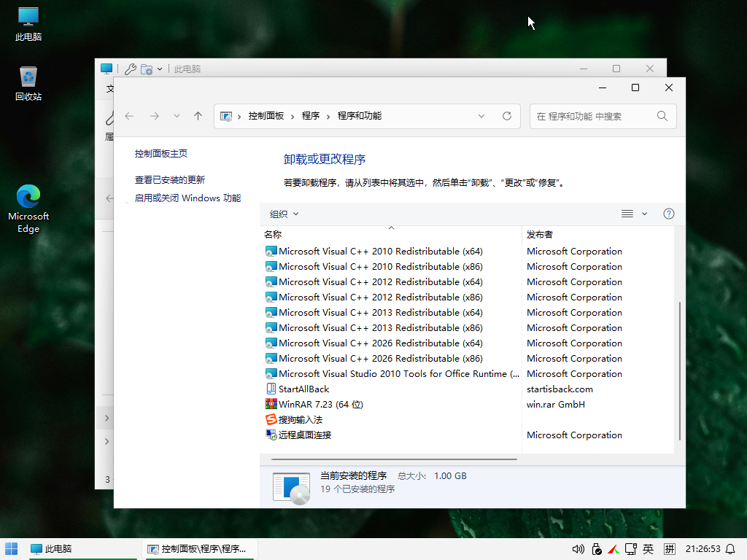Open the more view options dropdown arrow
The width and height of the screenshot is (747, 560).
645,214
